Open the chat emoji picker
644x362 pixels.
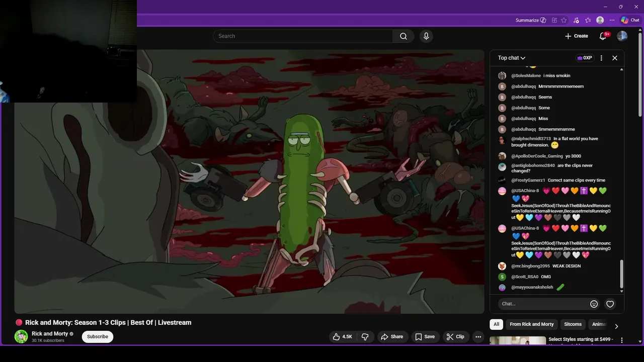click(594, 304)
